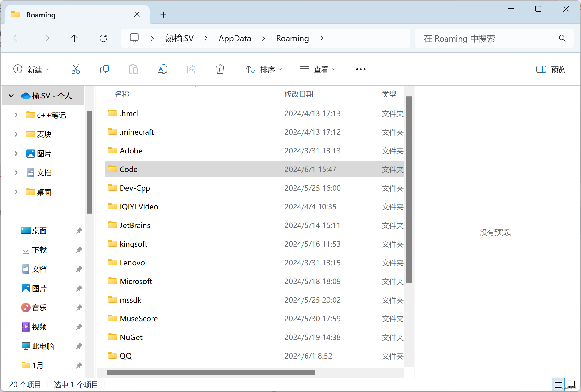This screenshot has width=581, height=392.
Task: Select the kingsoft folder row
Action: pyautogui.click(x=254, y=244)
